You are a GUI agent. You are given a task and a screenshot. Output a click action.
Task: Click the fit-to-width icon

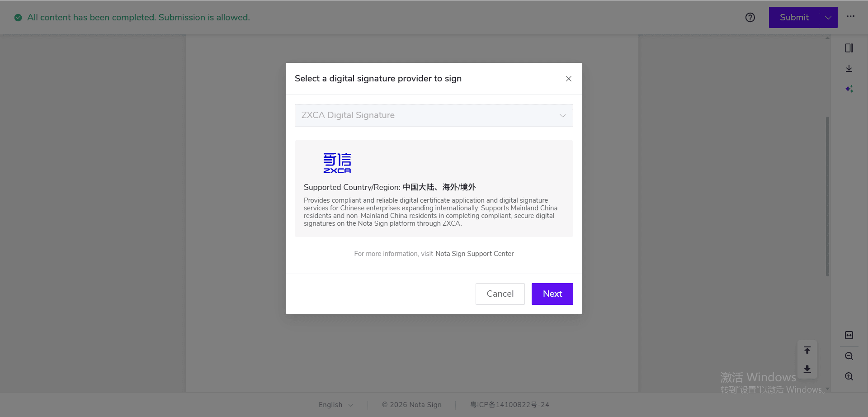tap(849, 335)
